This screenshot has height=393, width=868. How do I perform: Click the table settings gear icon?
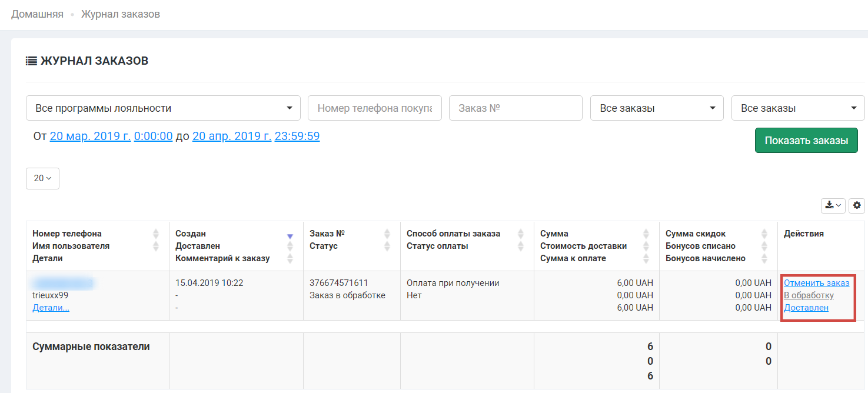point(856,205)
